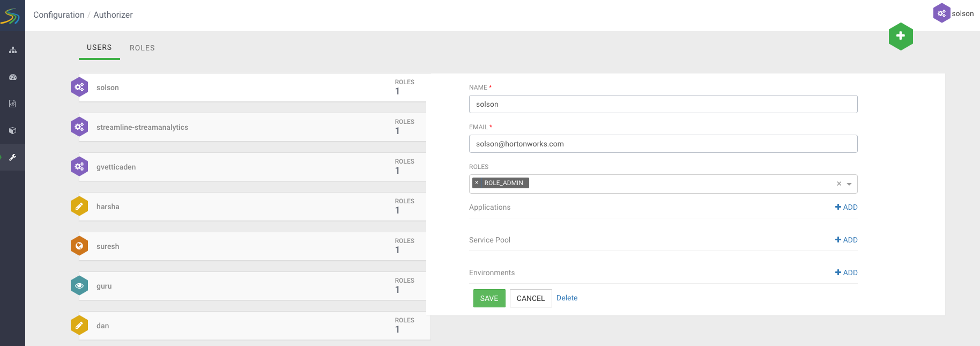Switch to the ROLES tab

[142, 48]
